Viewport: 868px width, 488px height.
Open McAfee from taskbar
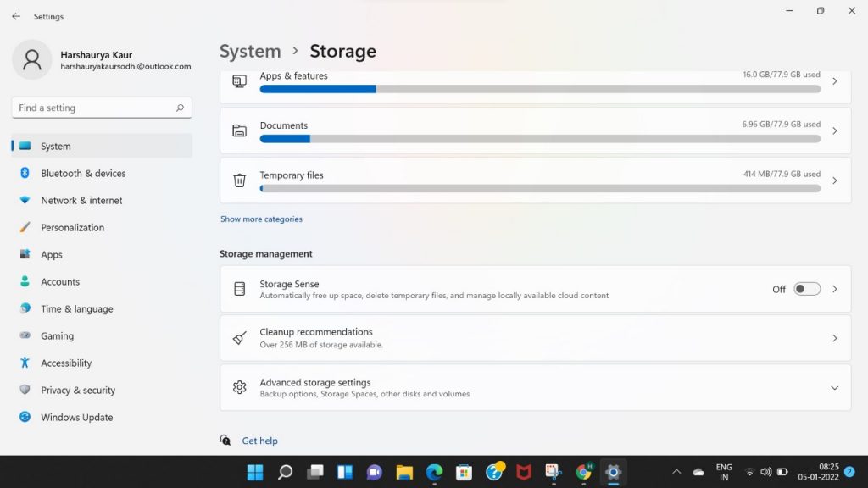tap(524, 473)
